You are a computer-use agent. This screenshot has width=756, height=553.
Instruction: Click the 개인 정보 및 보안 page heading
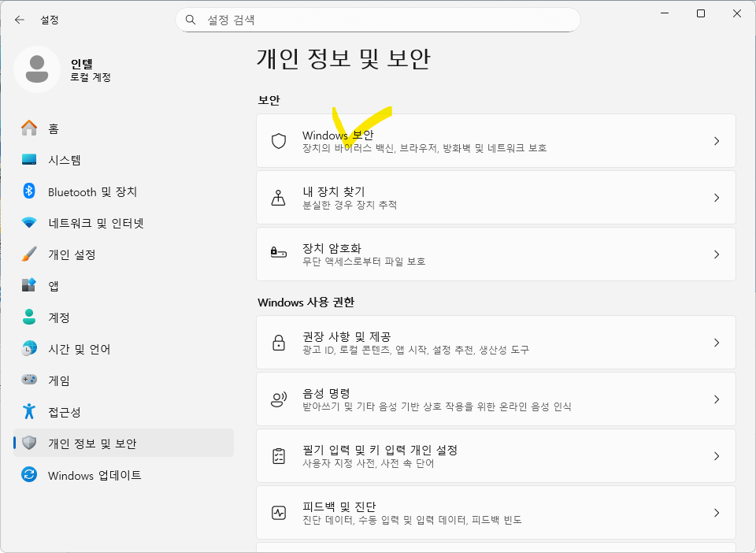click(x=343, y=59)
